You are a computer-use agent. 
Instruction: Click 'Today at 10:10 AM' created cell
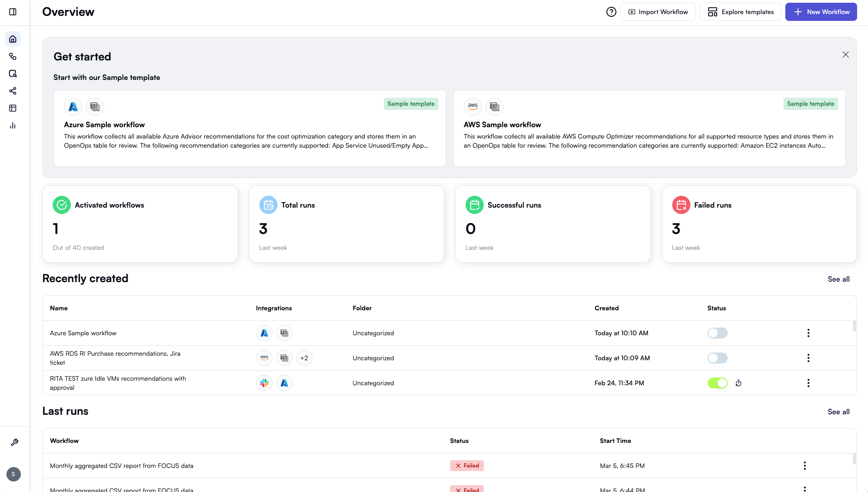click(621, 333)
